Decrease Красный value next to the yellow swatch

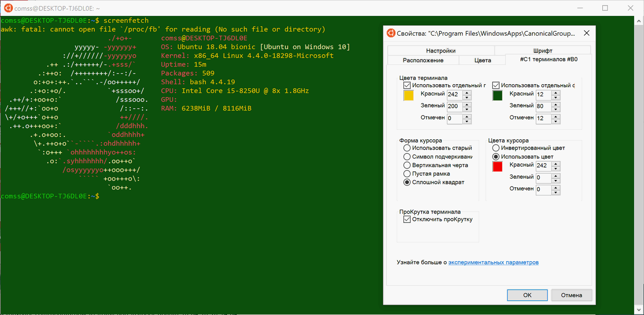(467, 97)
